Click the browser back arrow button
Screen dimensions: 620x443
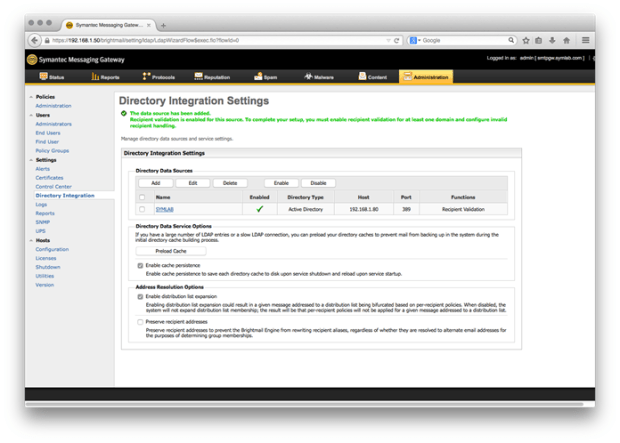tap(35, 41)
